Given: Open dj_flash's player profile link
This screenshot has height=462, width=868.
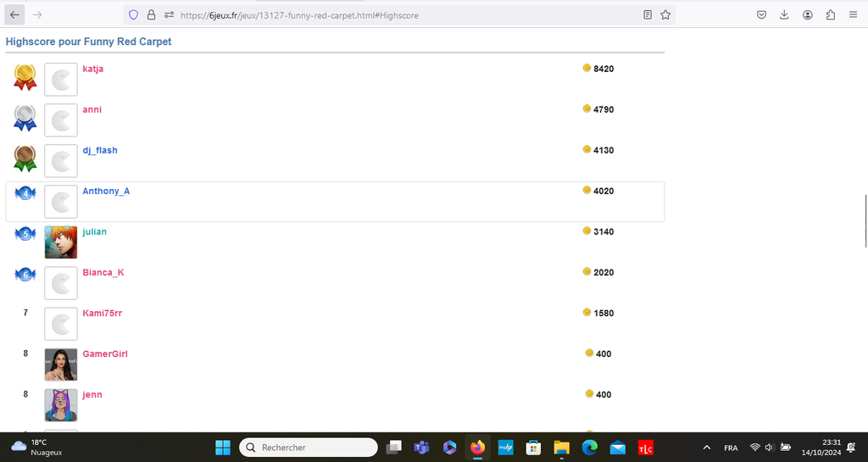Looking at the screenshot, I should pos(99,150).
